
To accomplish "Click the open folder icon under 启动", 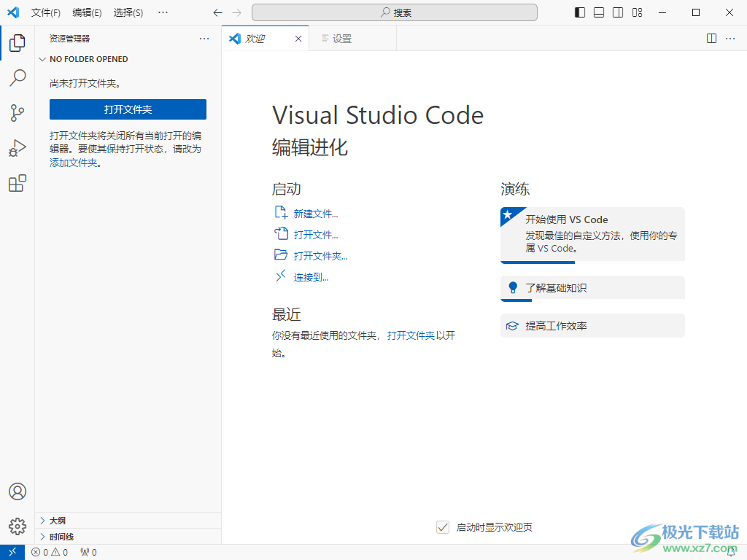I will click(x=281, y=254).
